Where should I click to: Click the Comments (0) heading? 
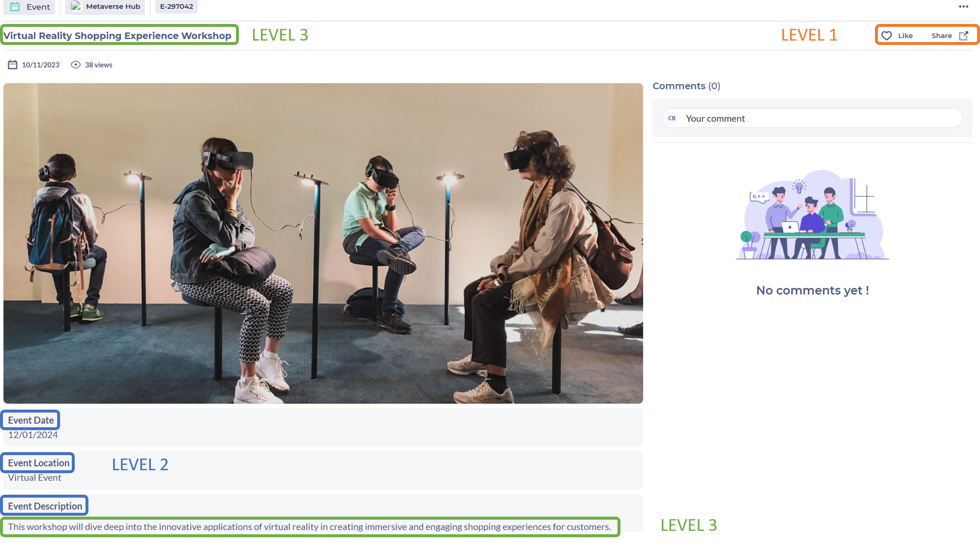pyautogui.click(x=686, y=86)
